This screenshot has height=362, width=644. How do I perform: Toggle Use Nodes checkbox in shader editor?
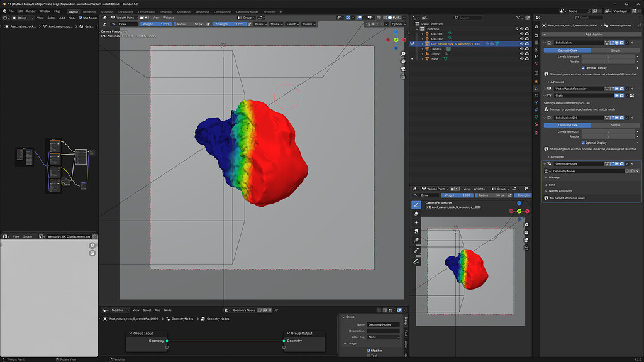click(80, 18)
